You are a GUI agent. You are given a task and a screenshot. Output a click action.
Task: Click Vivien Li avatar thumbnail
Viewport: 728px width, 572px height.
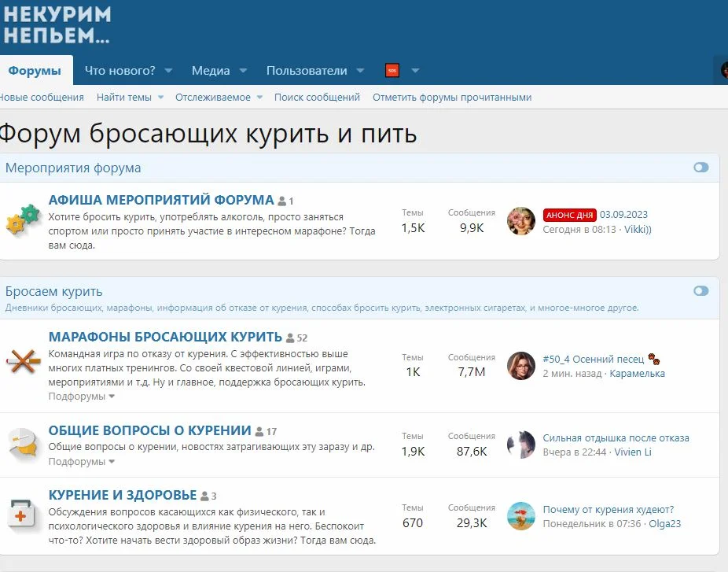(x=521, y=445)
